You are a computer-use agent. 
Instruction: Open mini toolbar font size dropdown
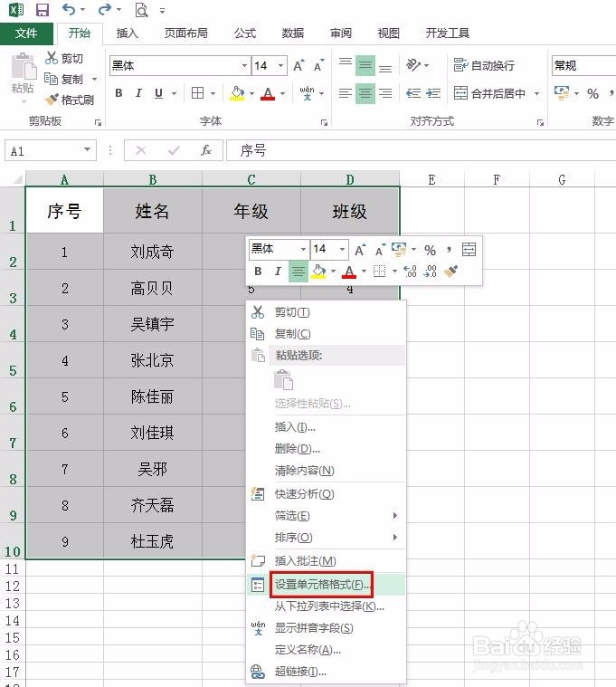342,249
